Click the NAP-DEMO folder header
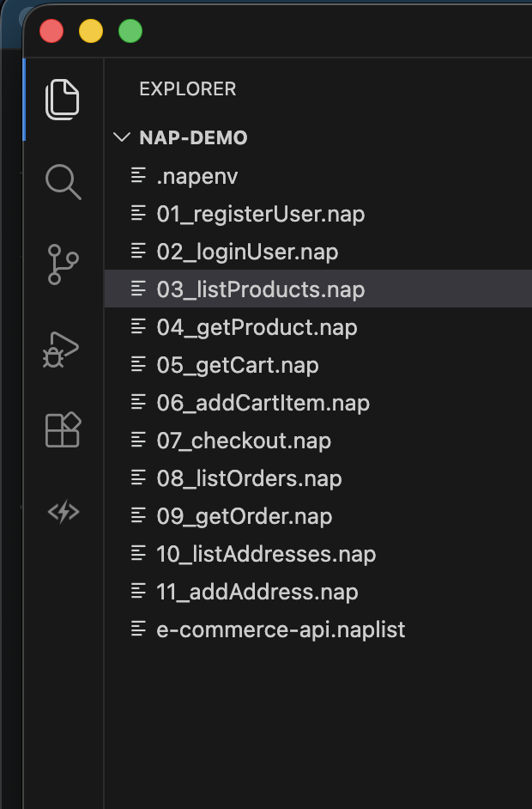The width and height of the screenshot is (532, 809). click(318, 137)
